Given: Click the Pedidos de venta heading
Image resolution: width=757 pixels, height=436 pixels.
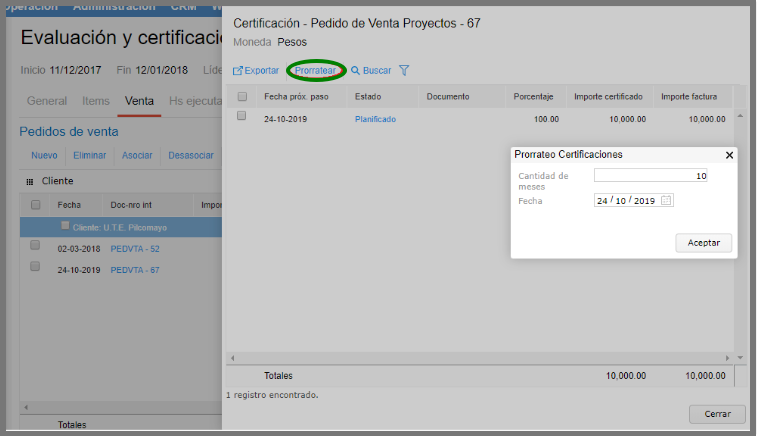Looking at the screenshot, I should click(x=69, y=132).
